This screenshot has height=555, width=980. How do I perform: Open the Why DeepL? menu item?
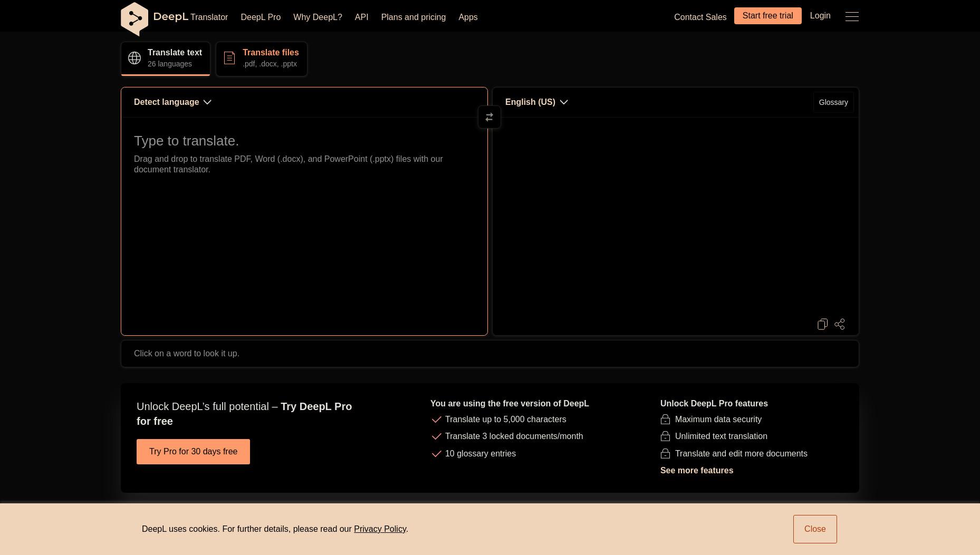318,17
